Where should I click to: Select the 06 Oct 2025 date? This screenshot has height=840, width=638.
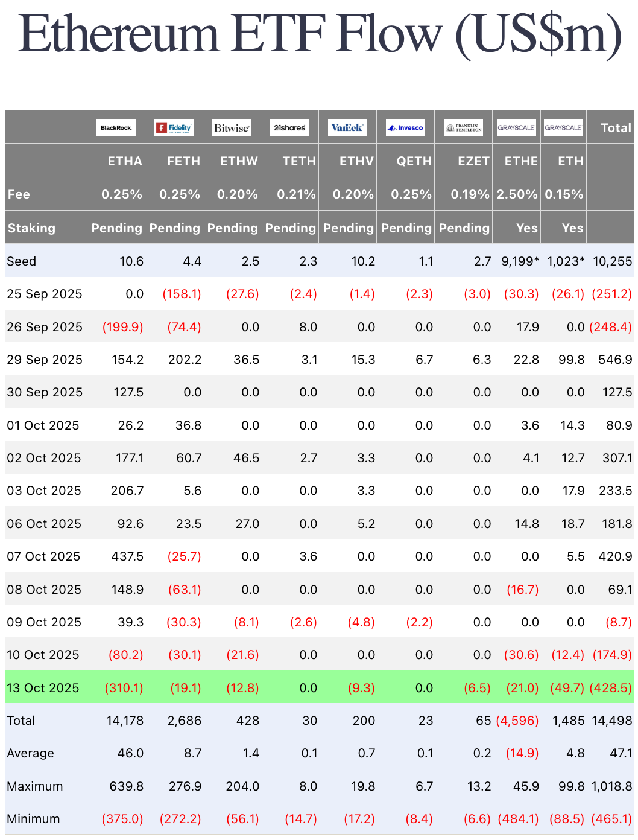pos(44,524)
